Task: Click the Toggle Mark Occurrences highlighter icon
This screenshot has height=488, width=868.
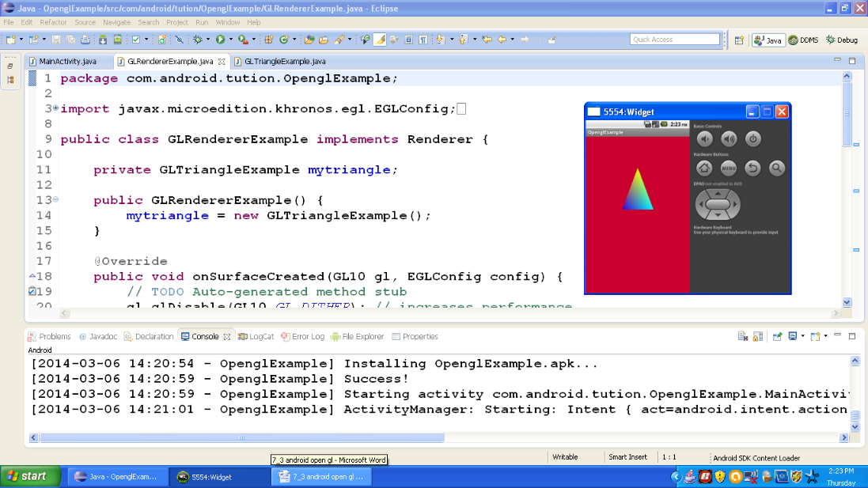Action: point(380,40)
